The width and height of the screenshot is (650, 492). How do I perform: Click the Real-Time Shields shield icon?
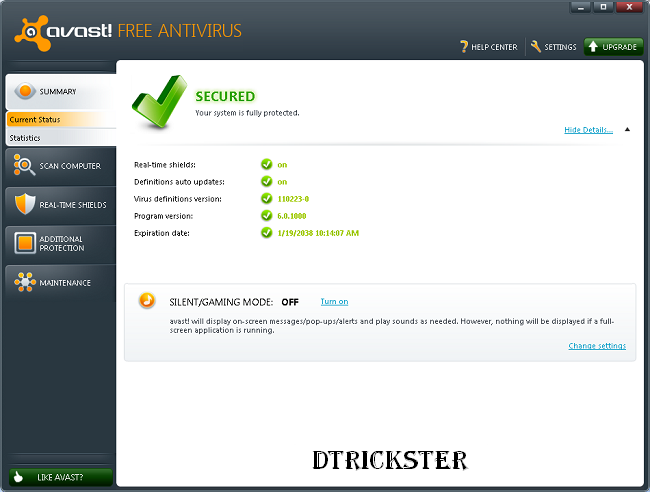[25, 204]
